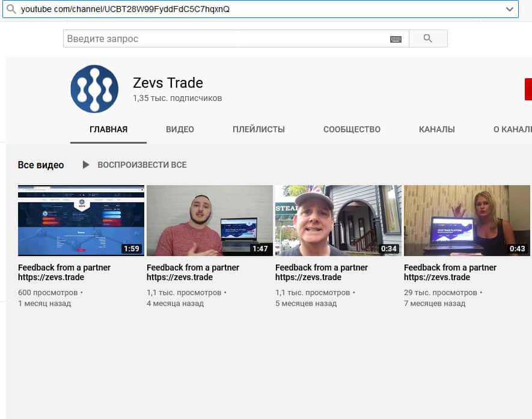This screenshot has width=532, height=419.
Task: Open the О КАНАЛЕ tab
Action: (x=512, y=130)
